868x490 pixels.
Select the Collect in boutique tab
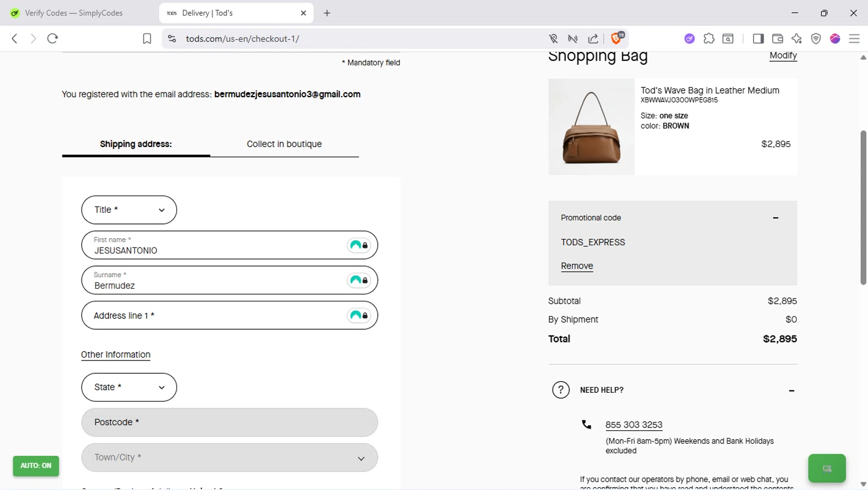pos(284,144)
